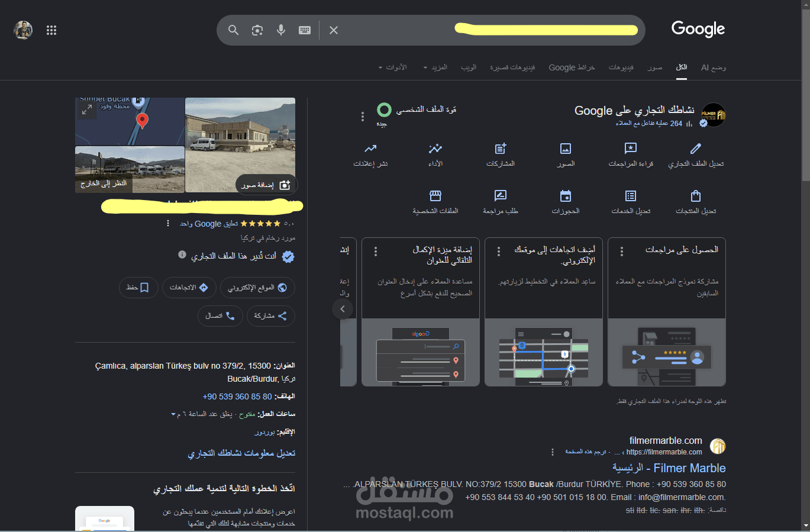810x532 pixels.
Task: Open 264 customer interactions link
Action: coord(649,124)
